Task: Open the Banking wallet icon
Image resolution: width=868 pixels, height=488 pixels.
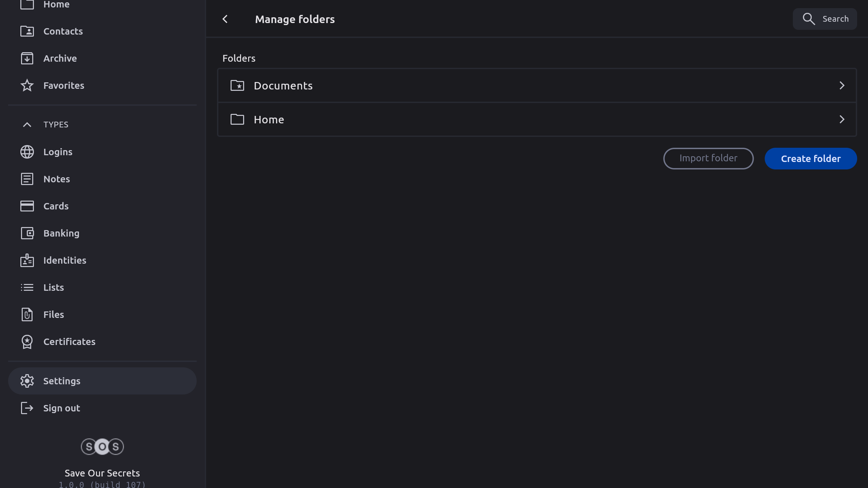Action: click(x=27, y=233)
